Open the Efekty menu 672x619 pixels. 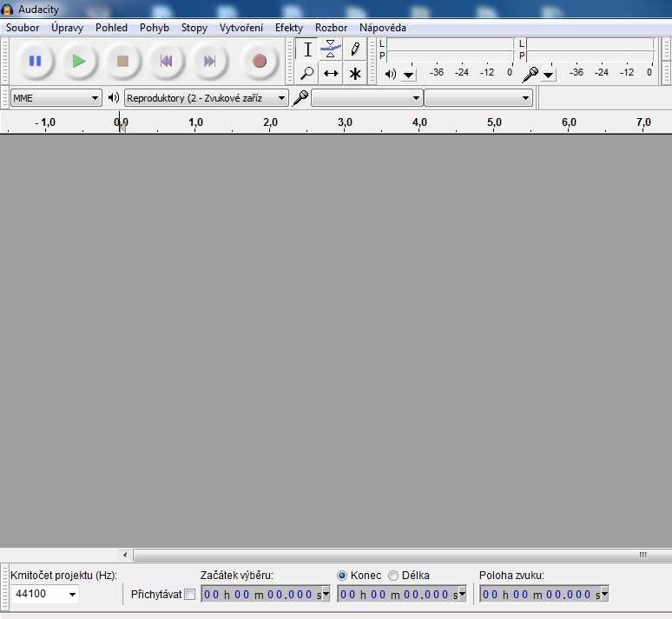tap(289, 28)
